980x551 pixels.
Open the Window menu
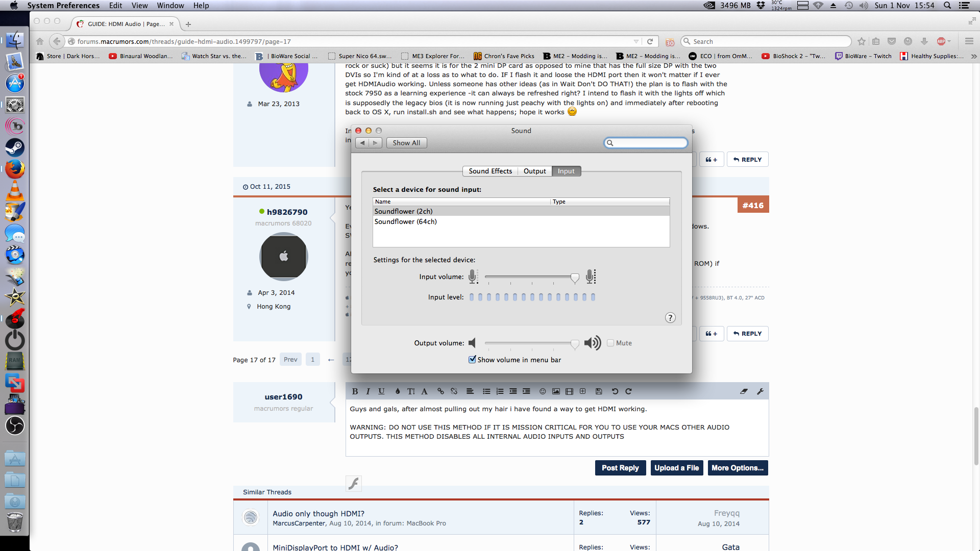(x=170, y=6)
